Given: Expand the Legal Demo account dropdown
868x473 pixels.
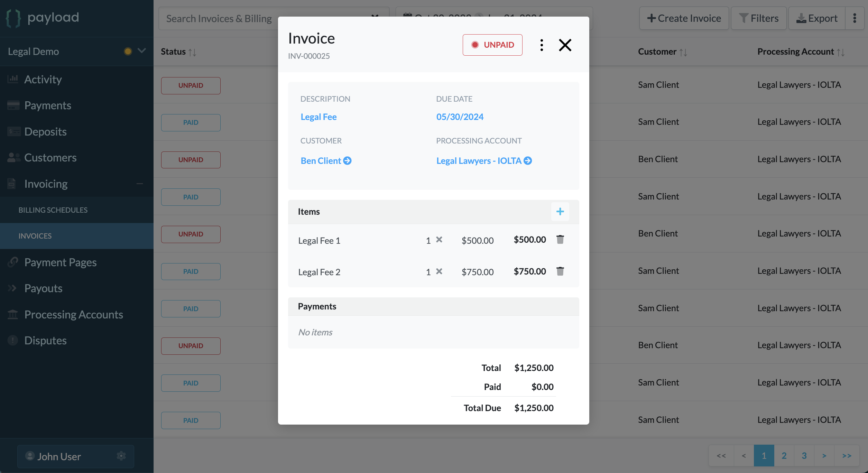Looking at the screenshot, I should click(x=141, y=51).
